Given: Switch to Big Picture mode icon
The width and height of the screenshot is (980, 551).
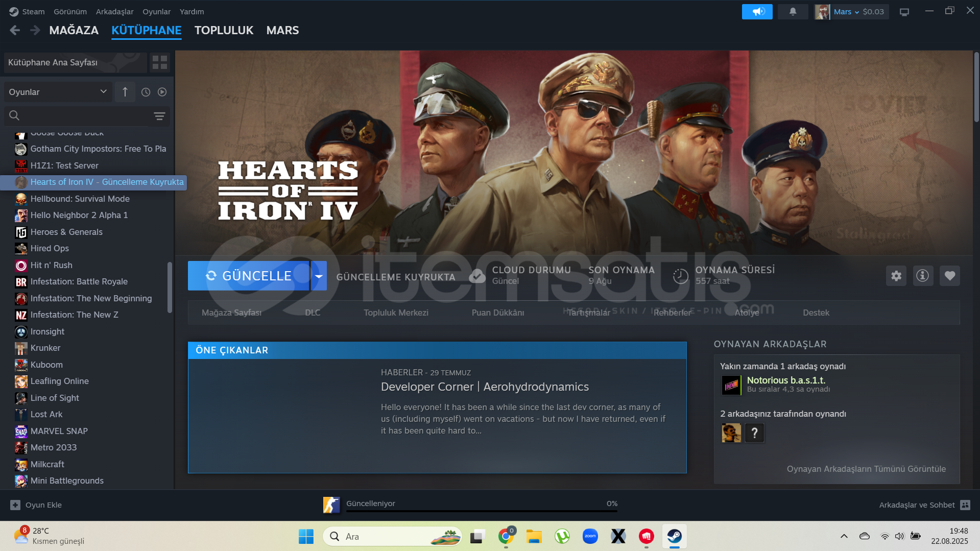Looking at the screenshot, I should 904,12.
